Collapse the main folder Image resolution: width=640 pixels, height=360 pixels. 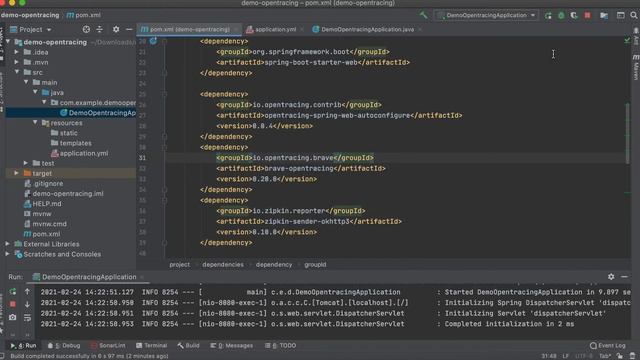point(26,82)
